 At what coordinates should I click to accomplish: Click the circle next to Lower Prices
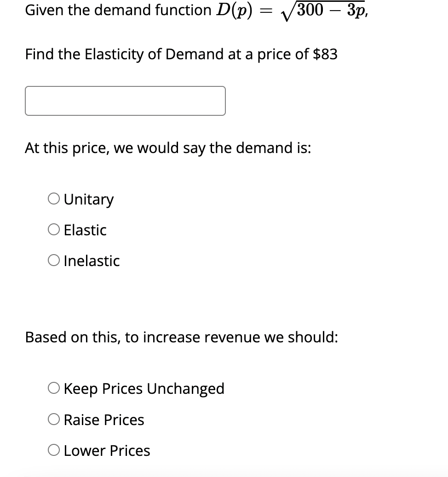[x=54, y=450]
